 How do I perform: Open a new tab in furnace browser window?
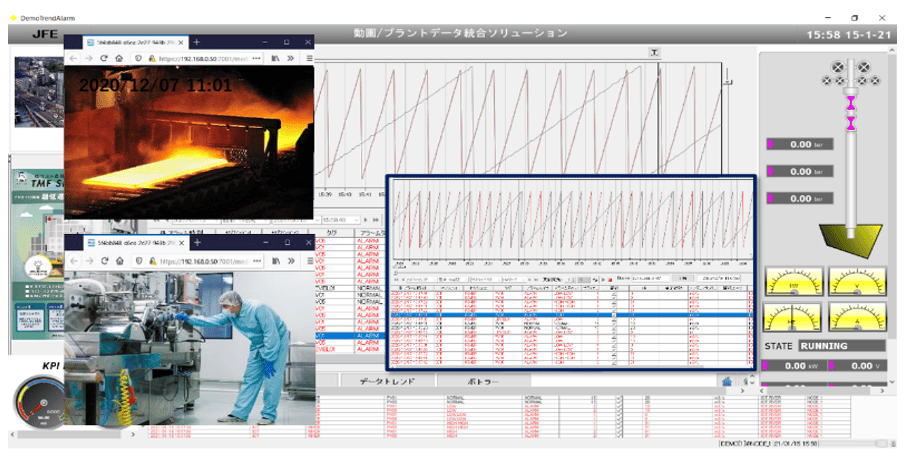(196, 42)
